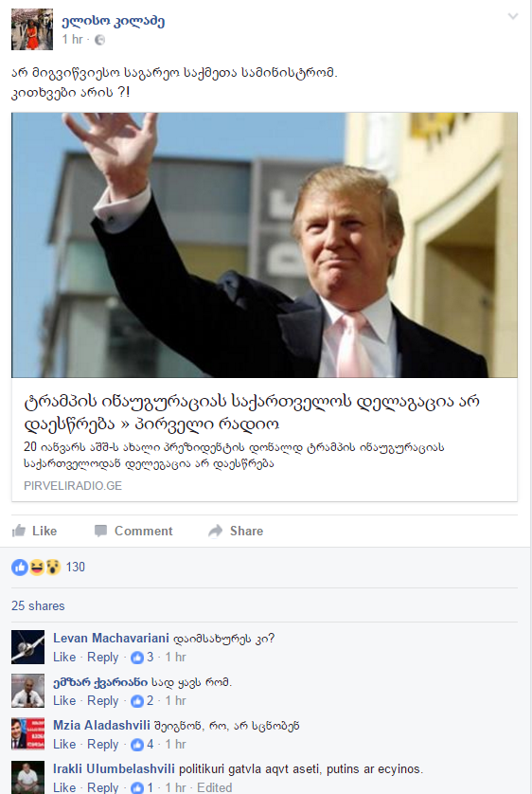The image size is (532, 794).
Task: Click the Wow reaction emoji
Action: pos(53,568)
